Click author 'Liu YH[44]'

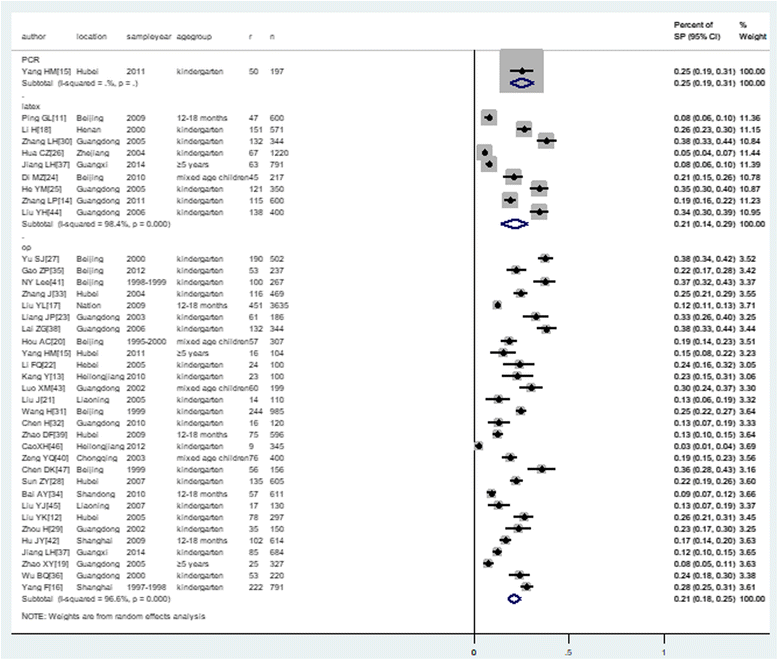[x=42, y=212]
